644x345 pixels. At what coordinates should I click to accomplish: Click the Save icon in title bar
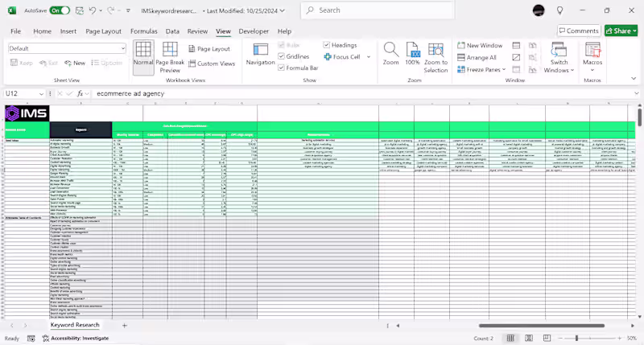[80, 10]
